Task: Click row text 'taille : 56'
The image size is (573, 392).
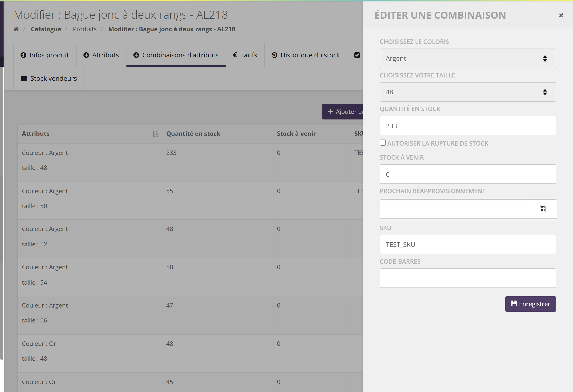Action: coord(35,320)
